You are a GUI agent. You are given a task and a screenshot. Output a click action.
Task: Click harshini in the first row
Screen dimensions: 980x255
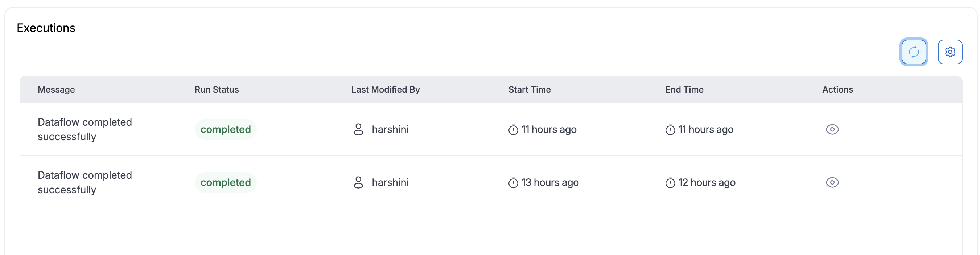[x=390, y=129]
